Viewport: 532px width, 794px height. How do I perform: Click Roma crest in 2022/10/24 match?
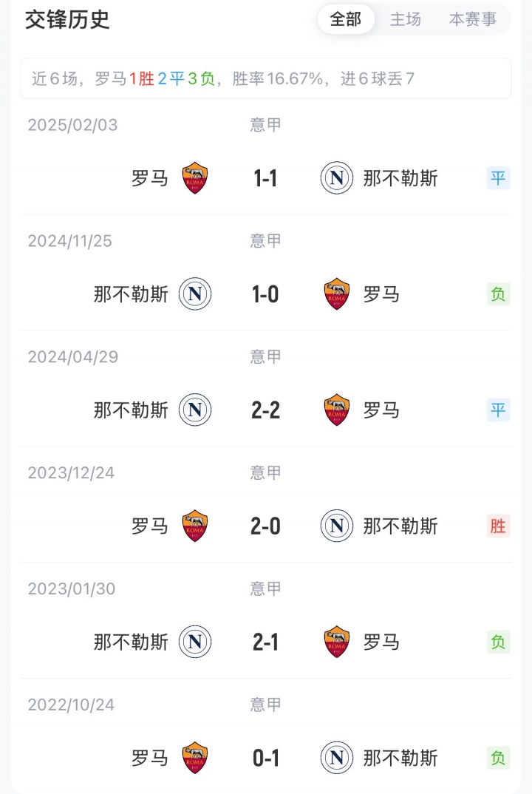coord(195,758)
